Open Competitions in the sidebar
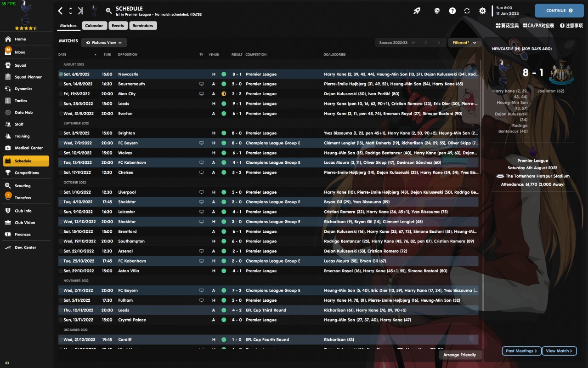 (26, 173)
